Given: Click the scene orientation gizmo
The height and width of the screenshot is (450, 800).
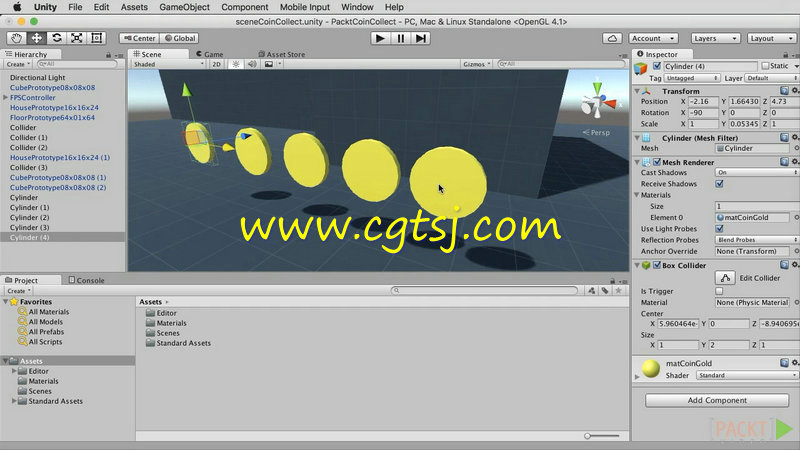Looking at the screenshot, I should [x=599, y=101].
